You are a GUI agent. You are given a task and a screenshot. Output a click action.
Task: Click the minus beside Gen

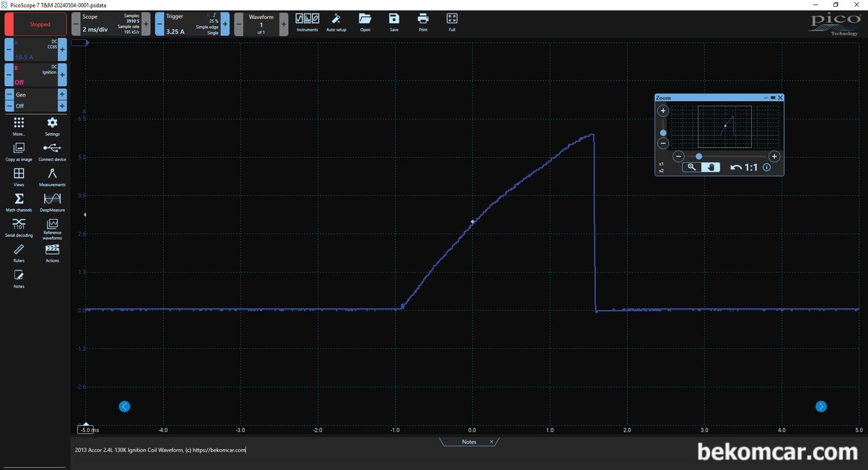coord(9,95)
